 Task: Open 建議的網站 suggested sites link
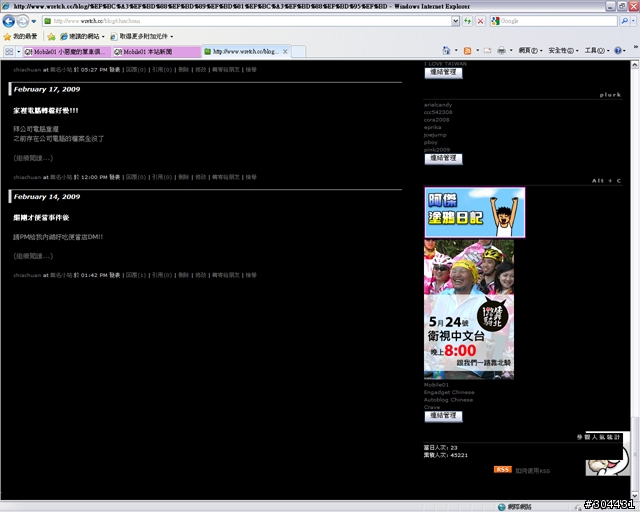pyautogui.click(x=82, y=36)
